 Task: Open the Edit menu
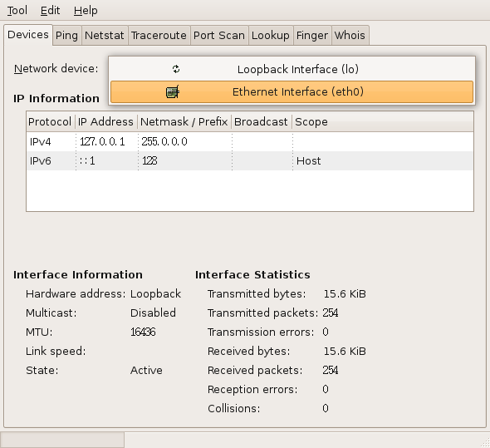(50, 10)
